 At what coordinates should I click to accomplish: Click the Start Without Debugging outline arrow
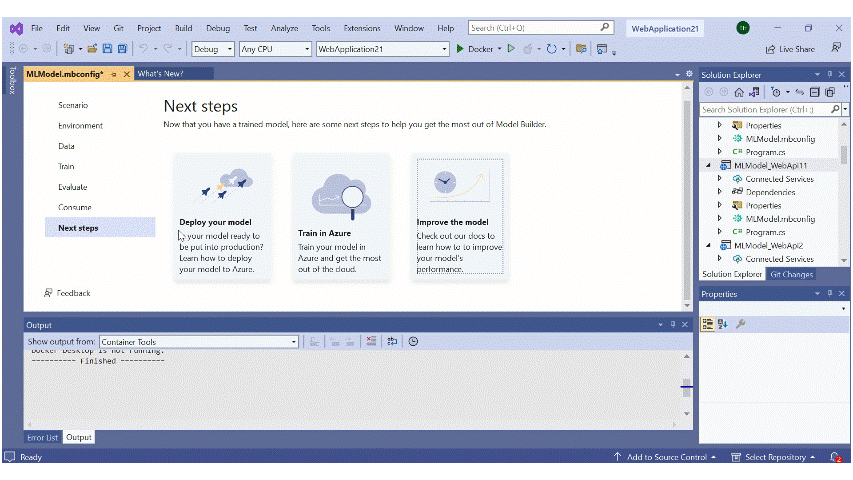(511, 49)
